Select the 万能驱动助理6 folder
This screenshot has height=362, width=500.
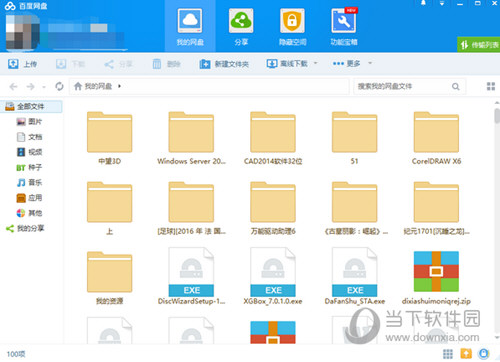(x=273, y=208)
